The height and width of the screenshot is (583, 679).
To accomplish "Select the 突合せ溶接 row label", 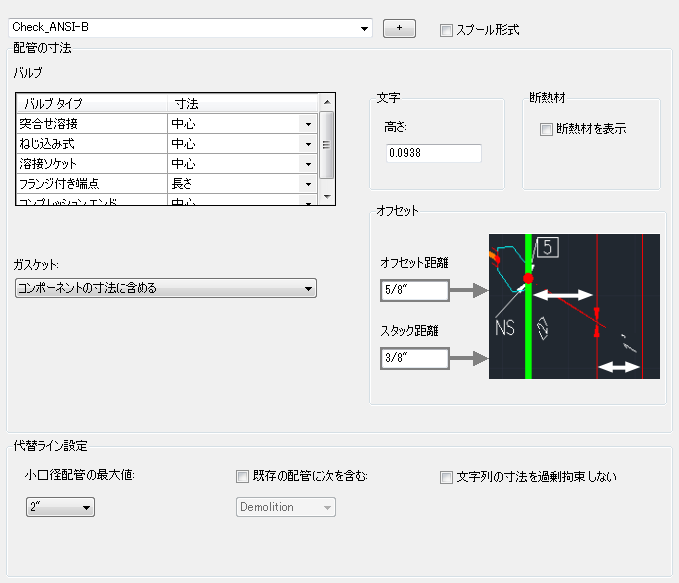I will pyautogui.click(x=48, y=124).
